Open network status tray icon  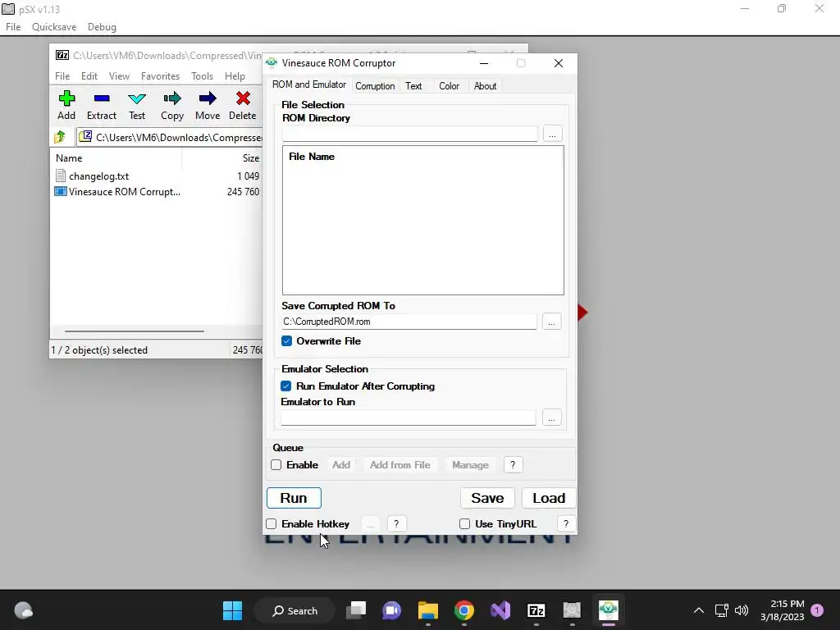coord(721,610)
